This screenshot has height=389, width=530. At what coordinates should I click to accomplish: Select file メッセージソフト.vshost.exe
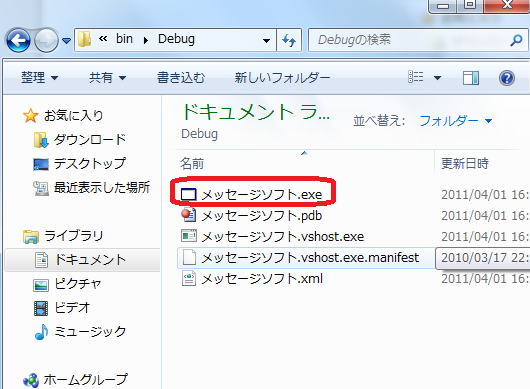pos(283,237)
